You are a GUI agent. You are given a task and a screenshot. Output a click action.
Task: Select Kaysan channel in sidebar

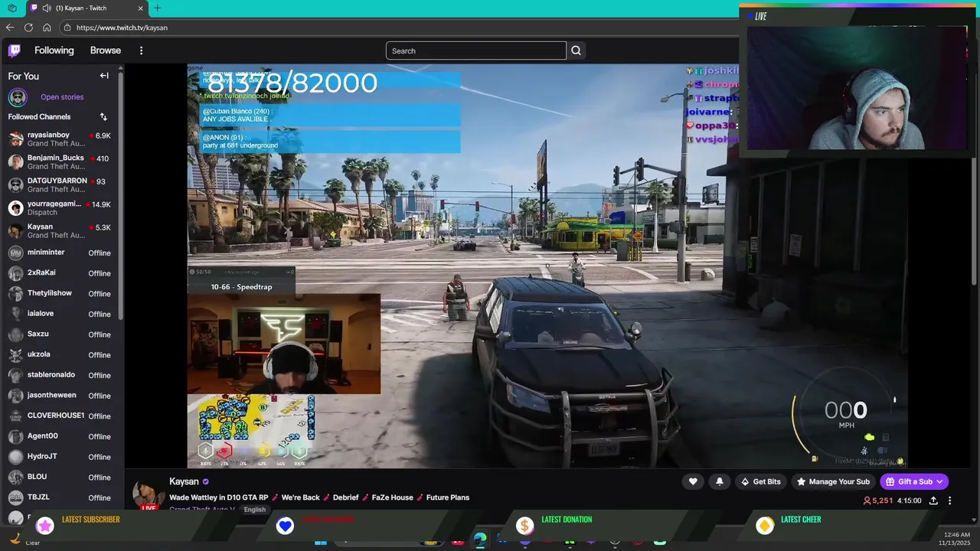tap(60, 230)
